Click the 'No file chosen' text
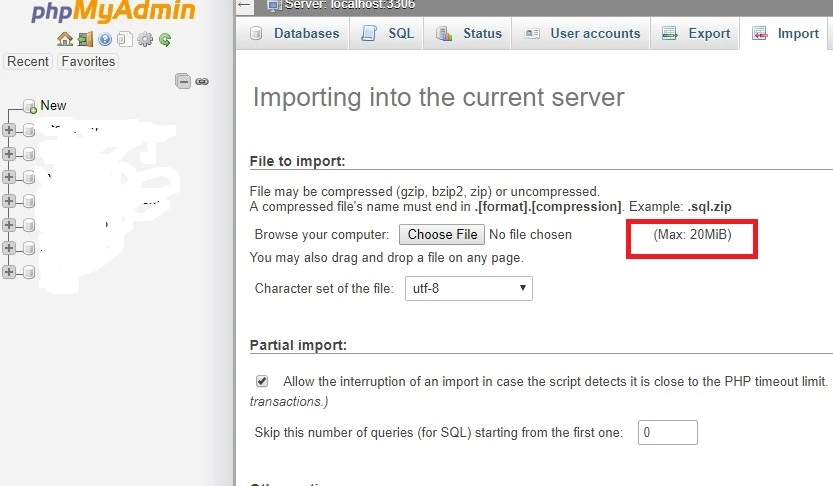Screen dimensions: 833x486 530,235
